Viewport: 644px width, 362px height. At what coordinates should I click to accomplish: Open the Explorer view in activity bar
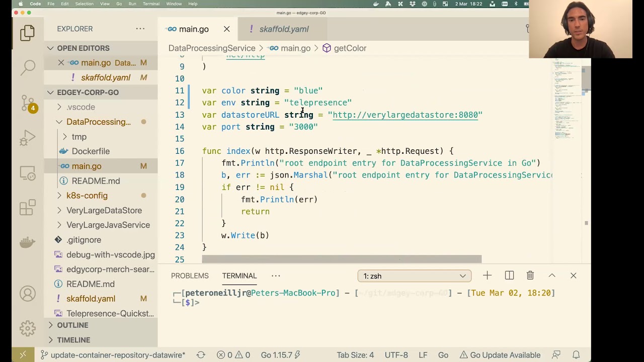coord(28,33)
